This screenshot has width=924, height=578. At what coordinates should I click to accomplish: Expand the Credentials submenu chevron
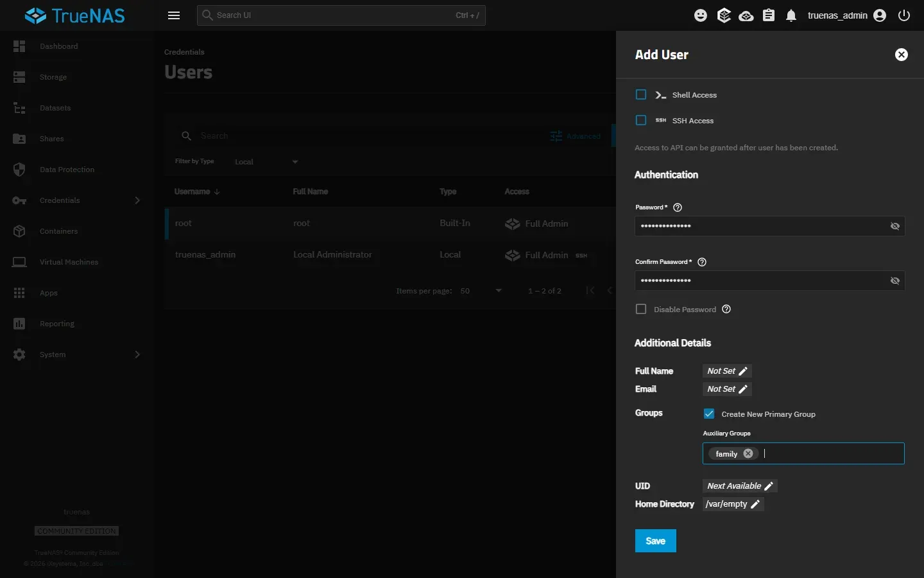[137, 200]
